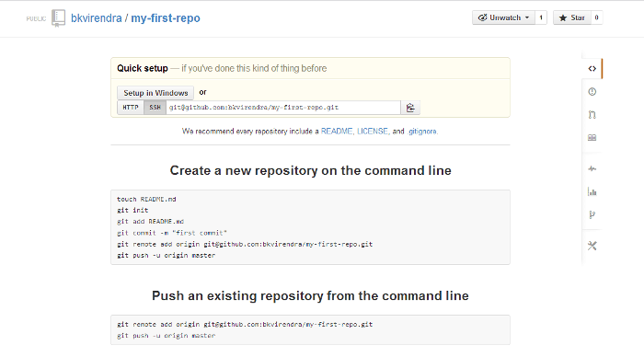Open the bkvirendra user profile link
This screenshot has width=644, height=357.
pyautogui.click(x=96, y=18)
